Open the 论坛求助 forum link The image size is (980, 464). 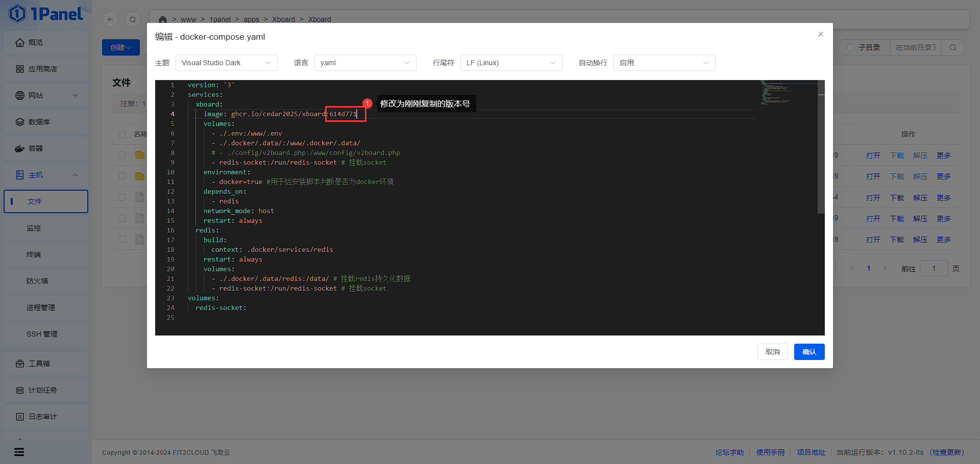click(x=729, y=452)
